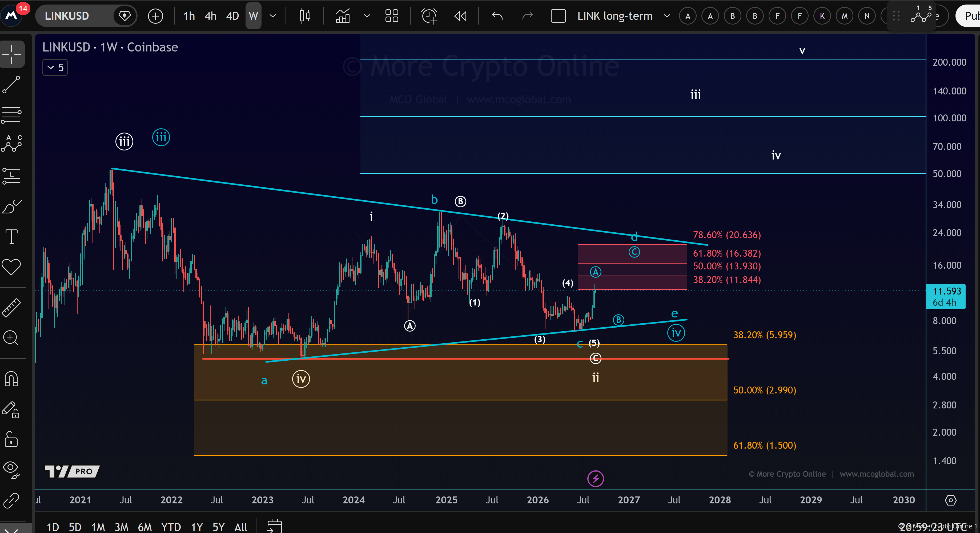Open the TradingView home logo menu
Image resolution: width=980 pixels, height=533 pixels.
click(x=11, y=16)
